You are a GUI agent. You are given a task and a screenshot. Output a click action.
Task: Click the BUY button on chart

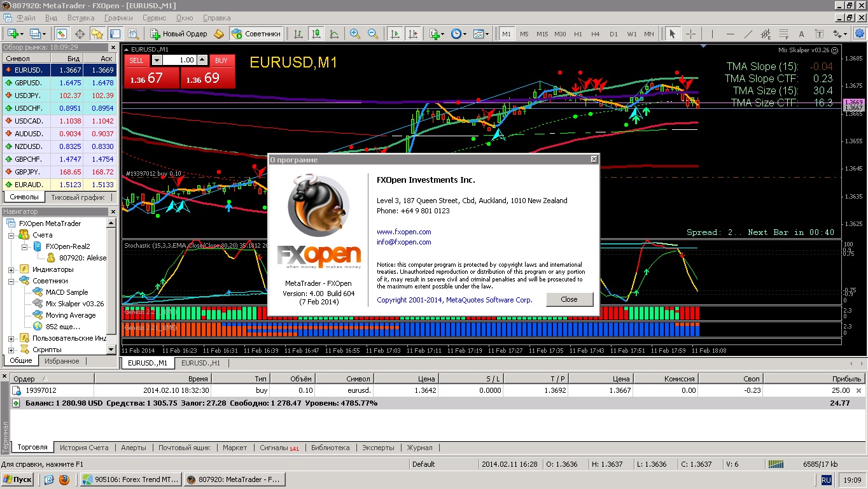pos(221,60)
